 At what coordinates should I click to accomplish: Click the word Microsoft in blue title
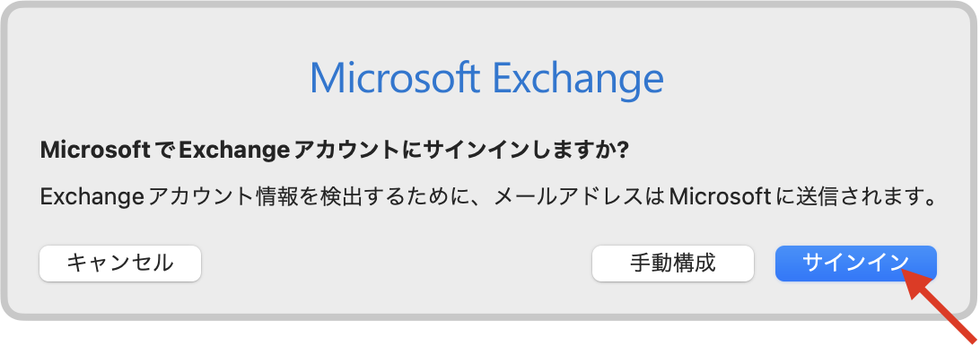pos(395,79)
